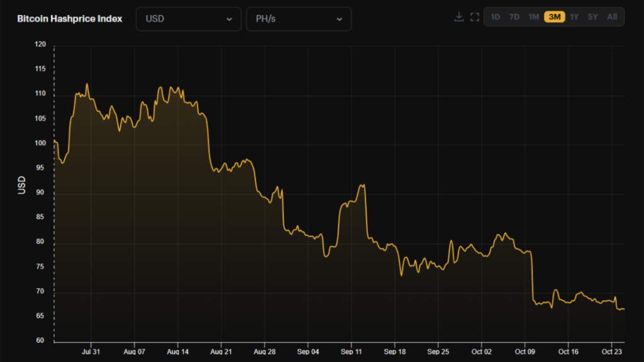
Task: Click the Oct 09 x-axis date label
Action: click(x=525, y=353)
